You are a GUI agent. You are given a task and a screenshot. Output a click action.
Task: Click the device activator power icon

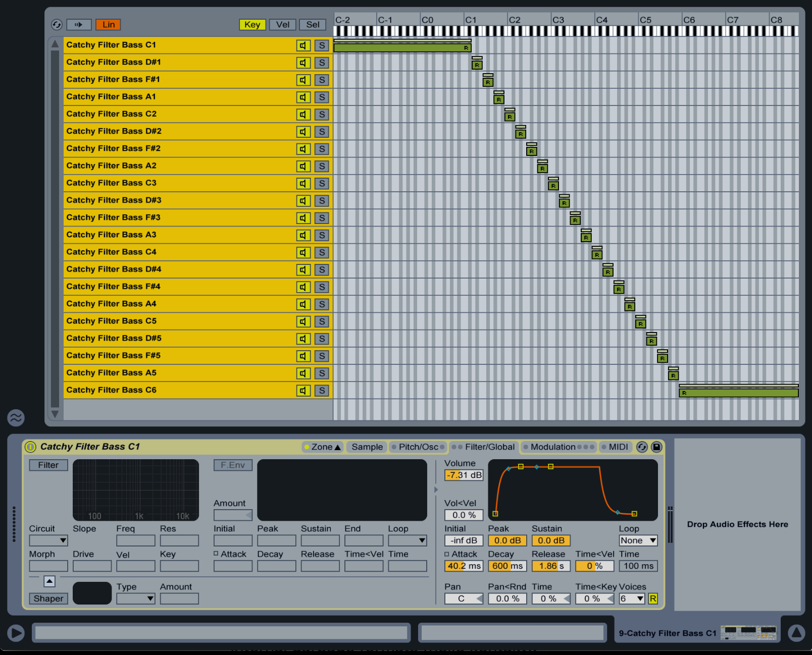click(30, 447)
